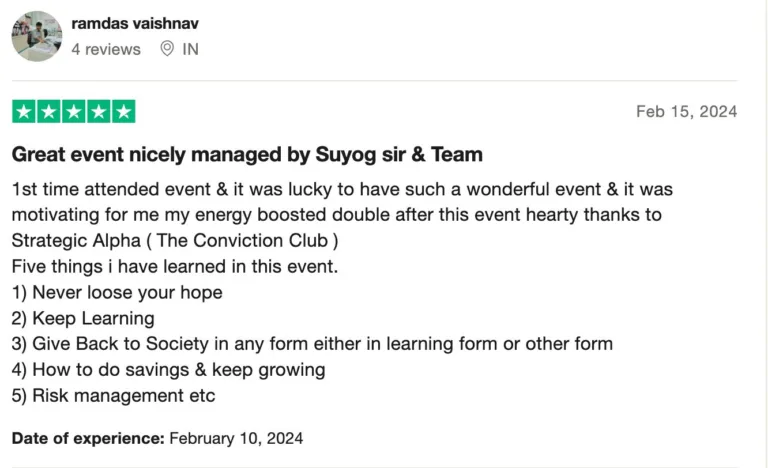Click the '1st time attended event' paragraph line
The width and height of the screenshot is (768, 468).
[342, 189]
